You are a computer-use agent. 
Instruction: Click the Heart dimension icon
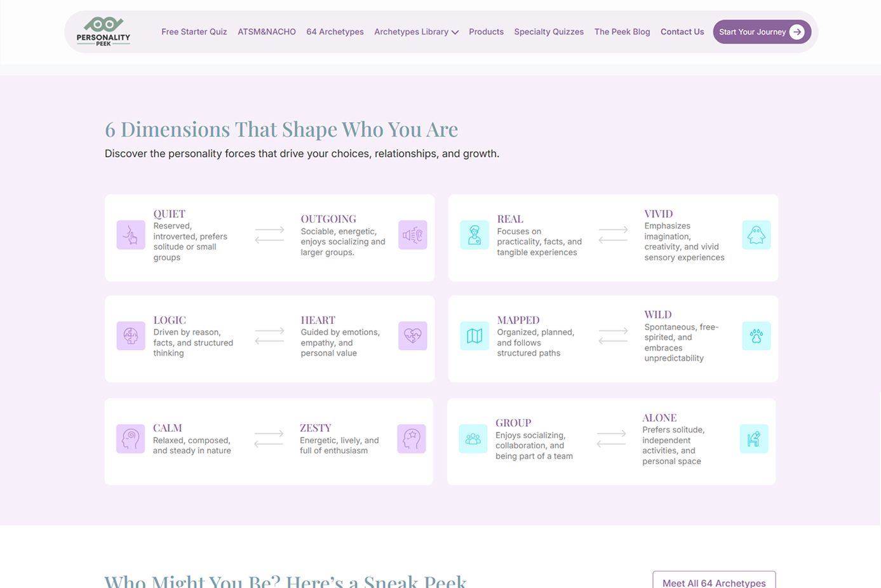[412, 336]
